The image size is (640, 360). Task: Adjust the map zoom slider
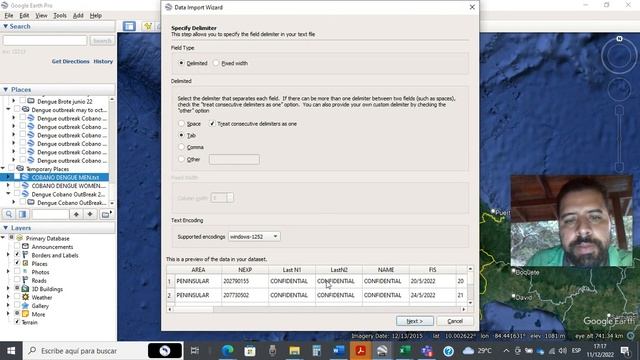pos(619,139)
